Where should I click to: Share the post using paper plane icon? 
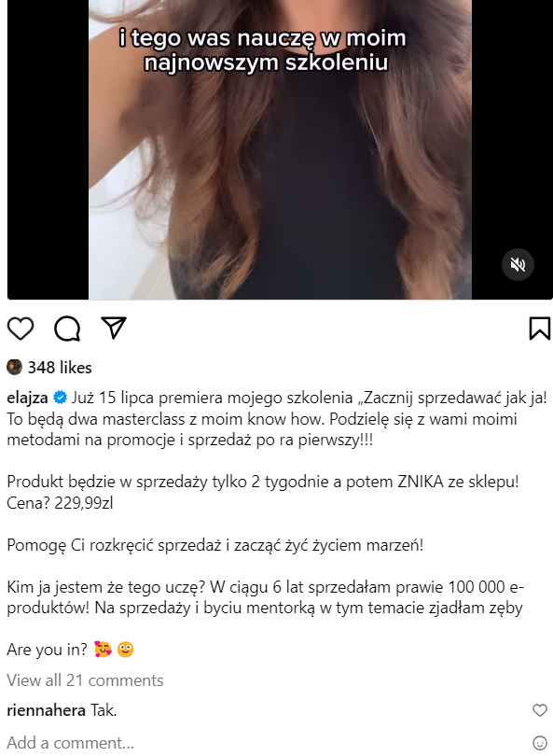point(114,328)
